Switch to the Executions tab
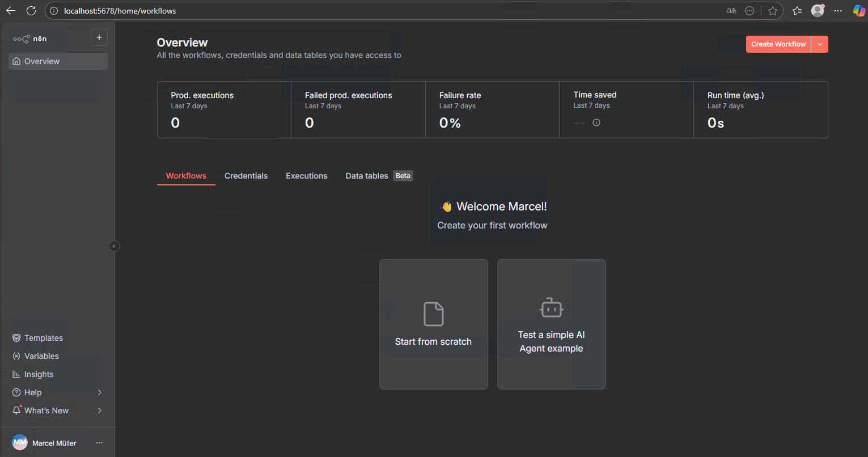The image size is (868, 457). [x=306, y=176]
